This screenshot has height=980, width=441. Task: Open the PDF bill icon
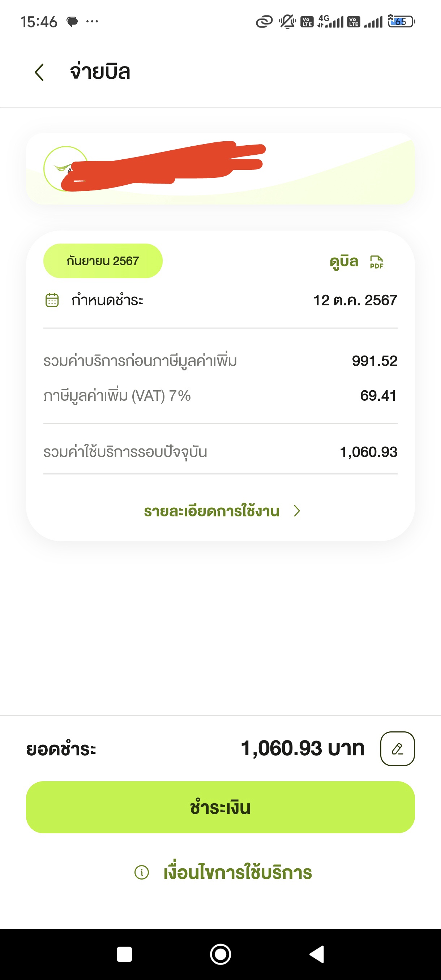point(376,262)
